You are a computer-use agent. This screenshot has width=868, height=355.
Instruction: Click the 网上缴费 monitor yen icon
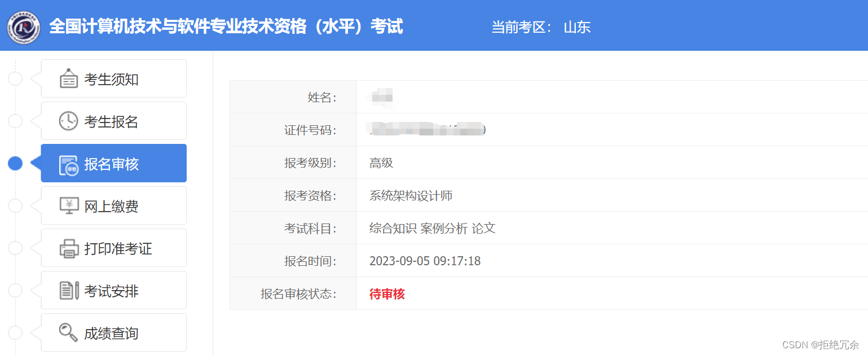69,206
